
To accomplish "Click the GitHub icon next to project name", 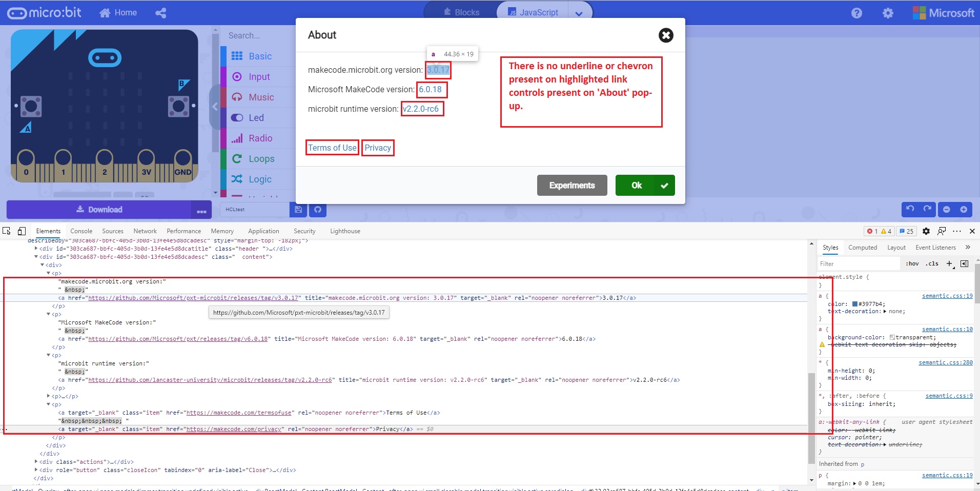I will pyautogui.click(x=318, y=210).
